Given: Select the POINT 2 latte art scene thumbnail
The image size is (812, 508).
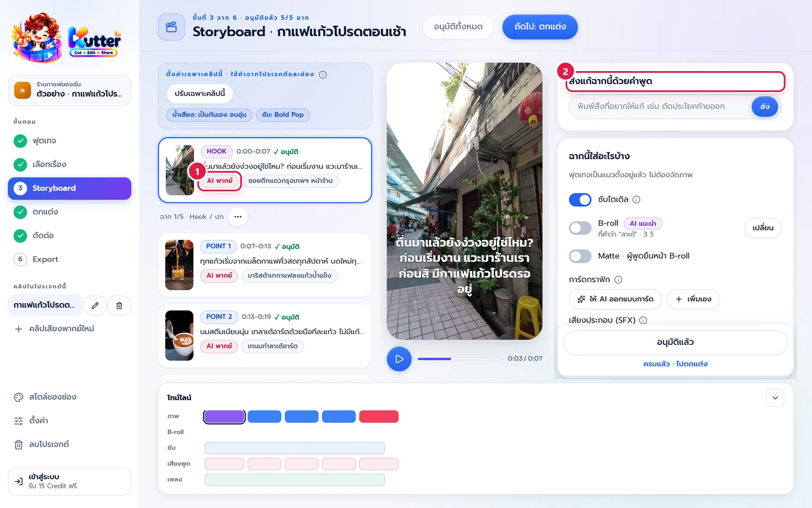Looking at the screenshot, I should 179,335.
